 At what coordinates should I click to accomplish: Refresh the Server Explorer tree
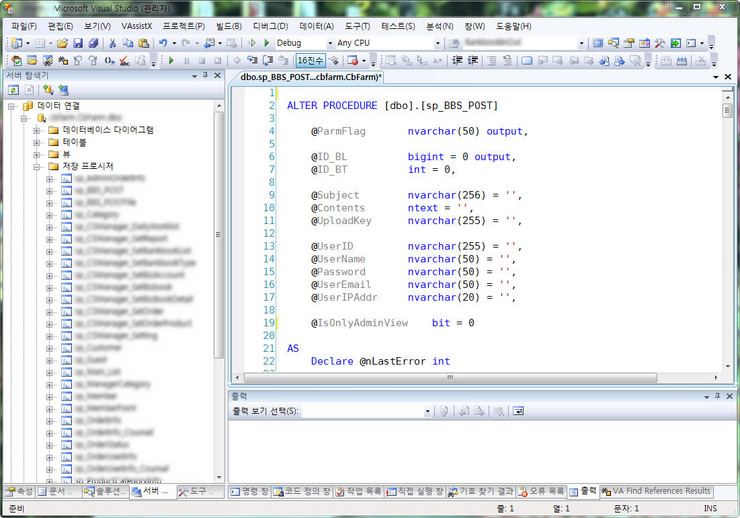14,90
